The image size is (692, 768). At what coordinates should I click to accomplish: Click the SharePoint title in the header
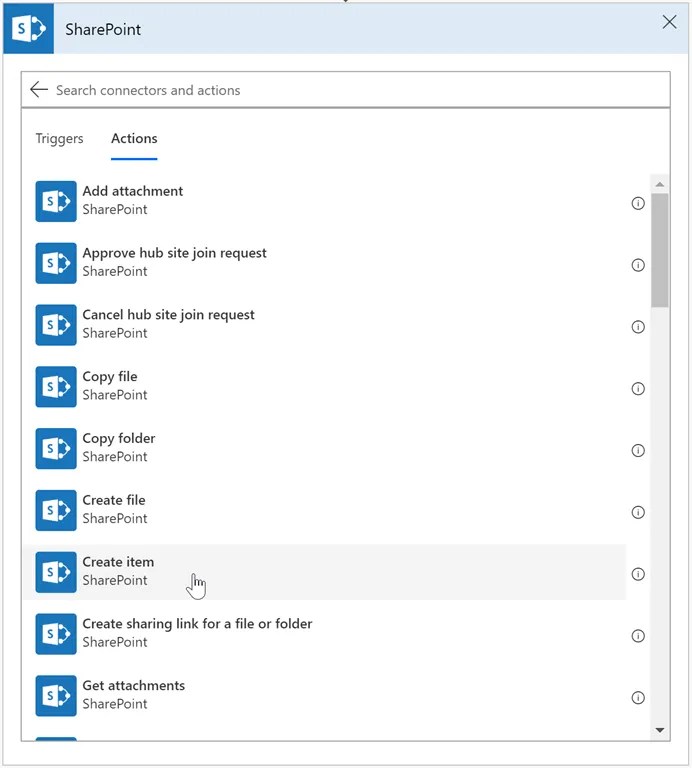coord(103,29)
